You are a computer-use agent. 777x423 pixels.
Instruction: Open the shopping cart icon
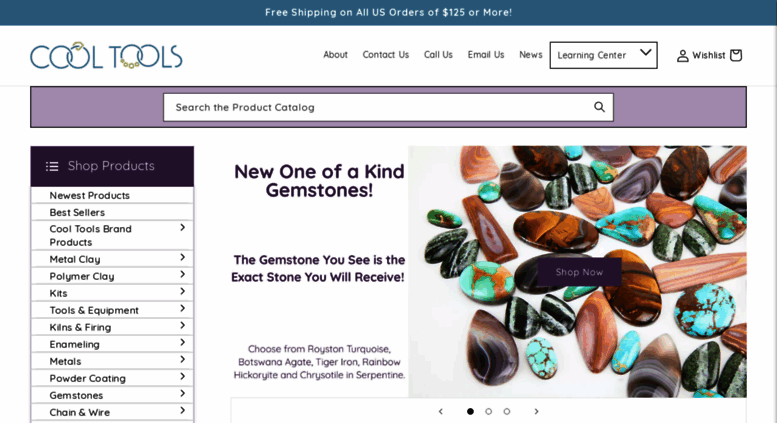tap(736, 55)
